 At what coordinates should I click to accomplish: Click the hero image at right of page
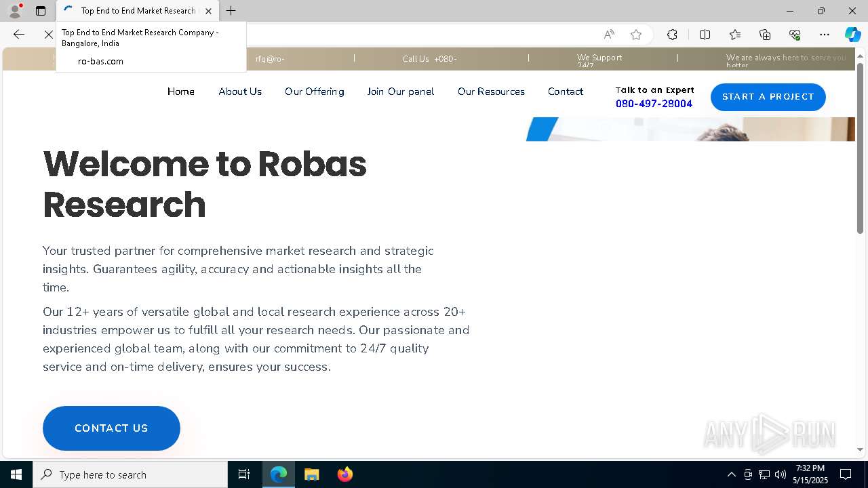pos(690,129)
